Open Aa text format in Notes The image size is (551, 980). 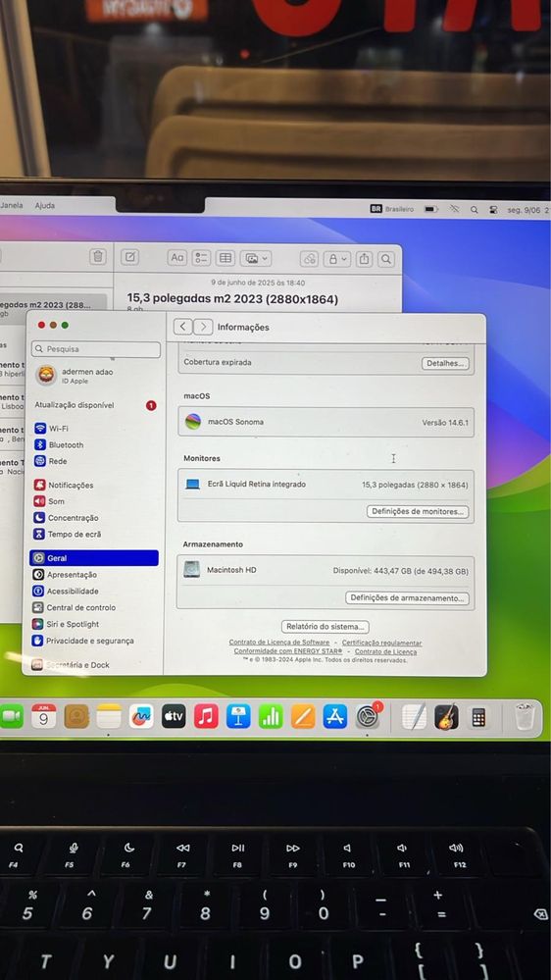pos(177,257)
